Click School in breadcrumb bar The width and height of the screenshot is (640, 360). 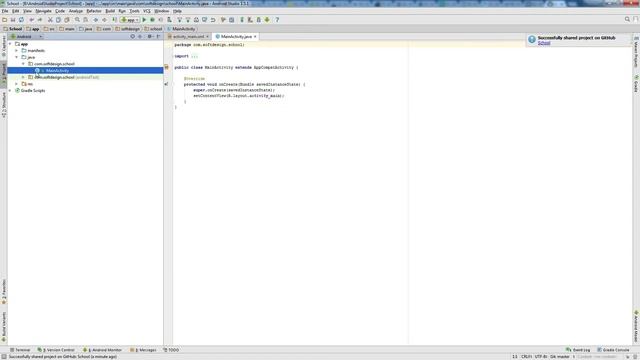[x=13, y=29]
